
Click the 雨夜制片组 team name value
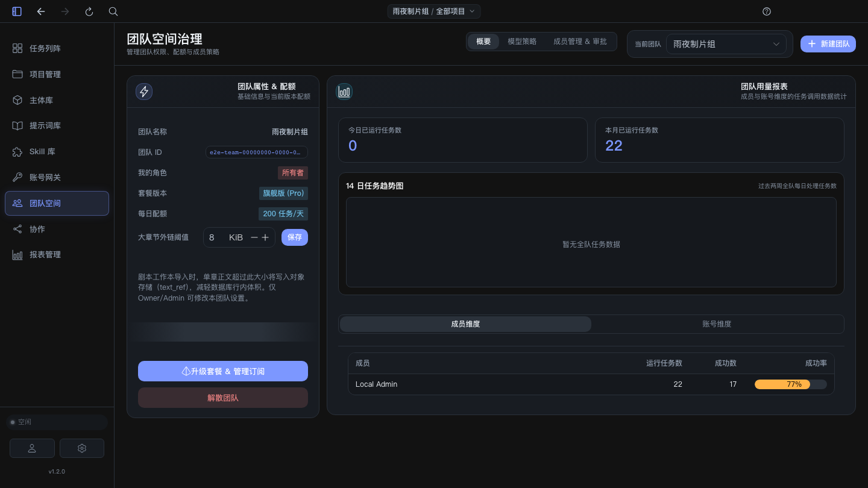[x=290, y=132]
